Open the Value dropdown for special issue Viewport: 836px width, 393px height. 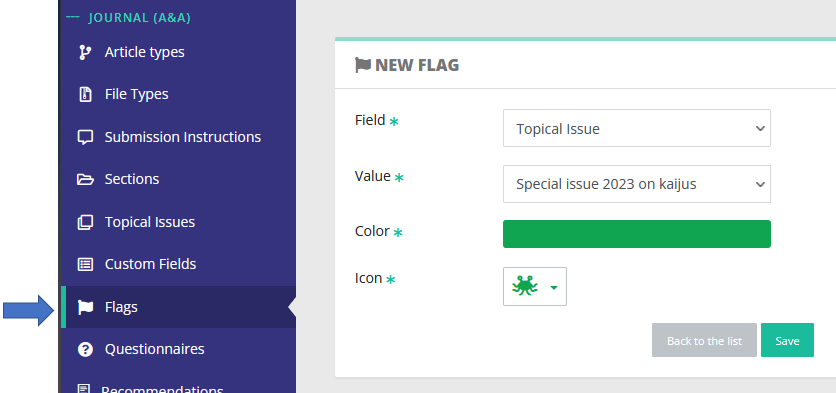point(637,184)
